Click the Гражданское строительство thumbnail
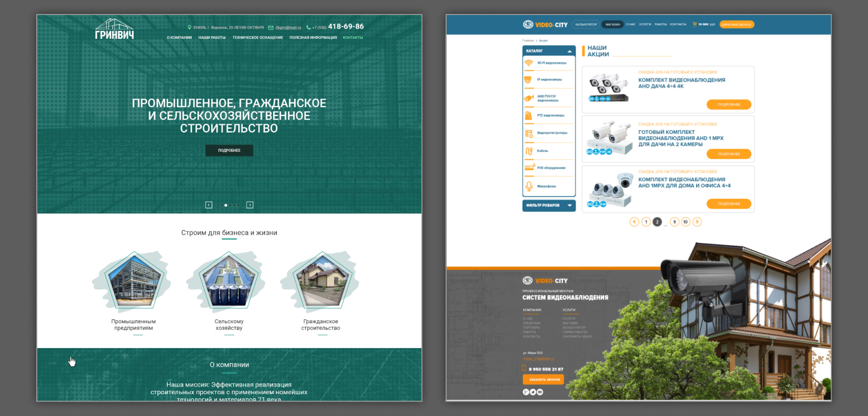868x416 pixels. (x=321, y=282)
